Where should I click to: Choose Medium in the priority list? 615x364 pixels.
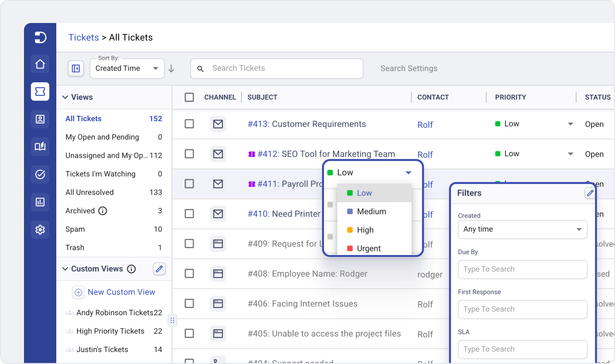pos(371,212)
